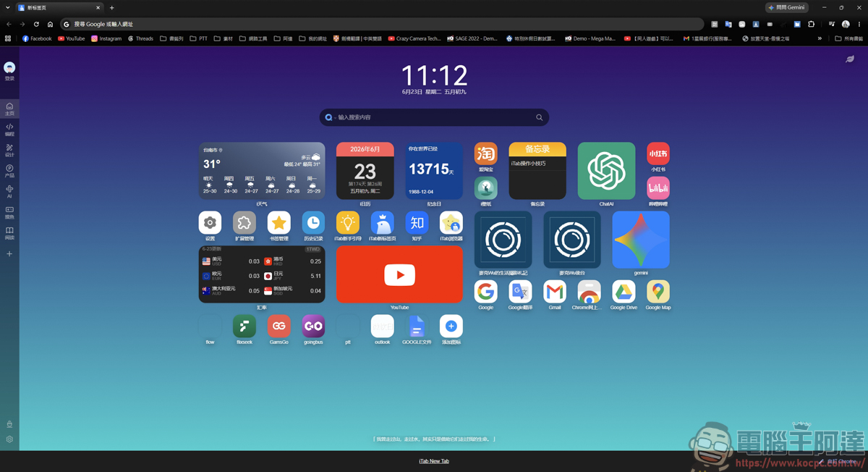Image resolution: width=868 pixels, height=472 pixels.
Task: Click the 输入搜索内容 search box
Action: [434, 117]
